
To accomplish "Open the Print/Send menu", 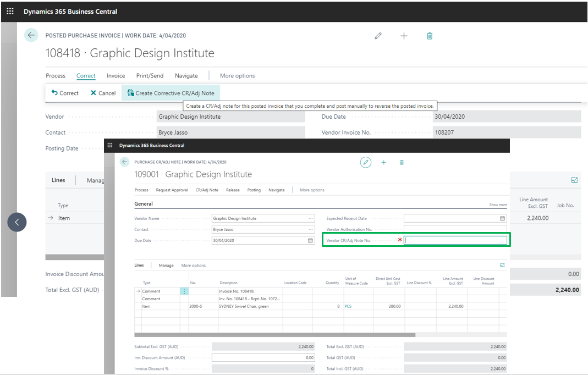I will 150,76.
